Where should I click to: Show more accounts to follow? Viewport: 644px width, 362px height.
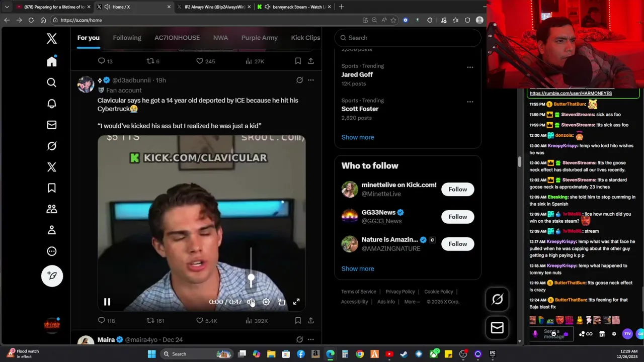358,268
